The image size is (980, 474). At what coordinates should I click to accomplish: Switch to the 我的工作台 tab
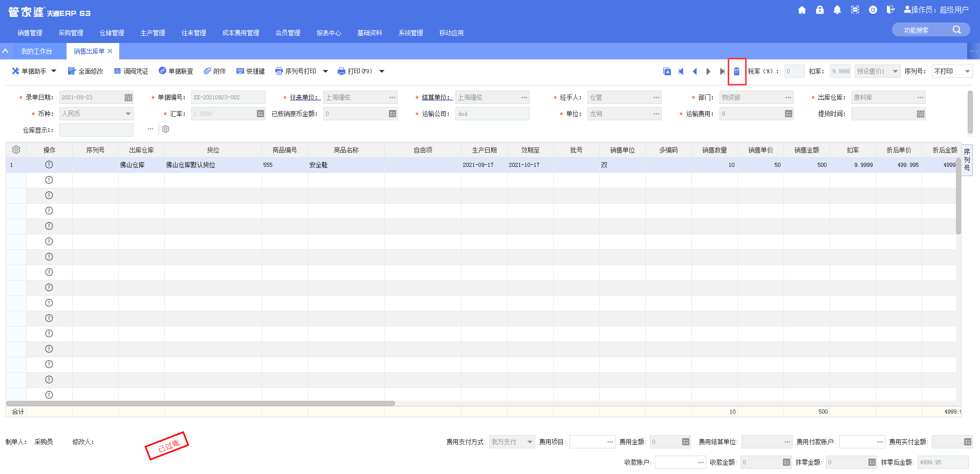click(37, 51)
